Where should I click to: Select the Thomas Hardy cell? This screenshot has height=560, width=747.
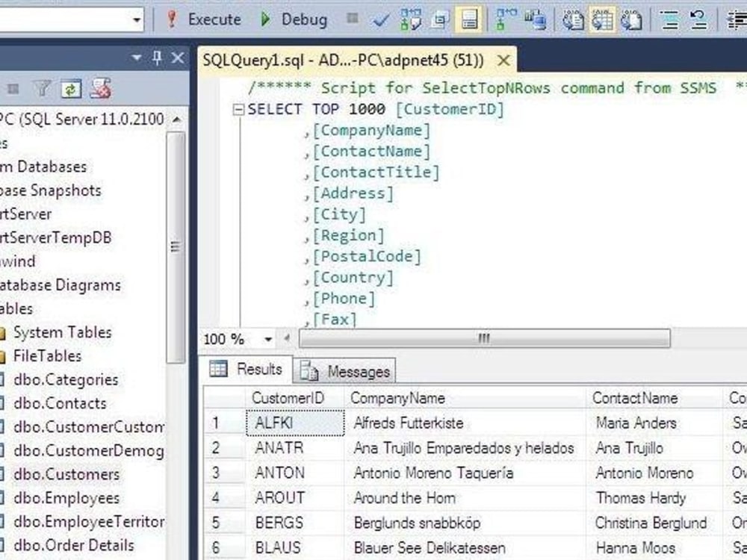coord(654,497)
